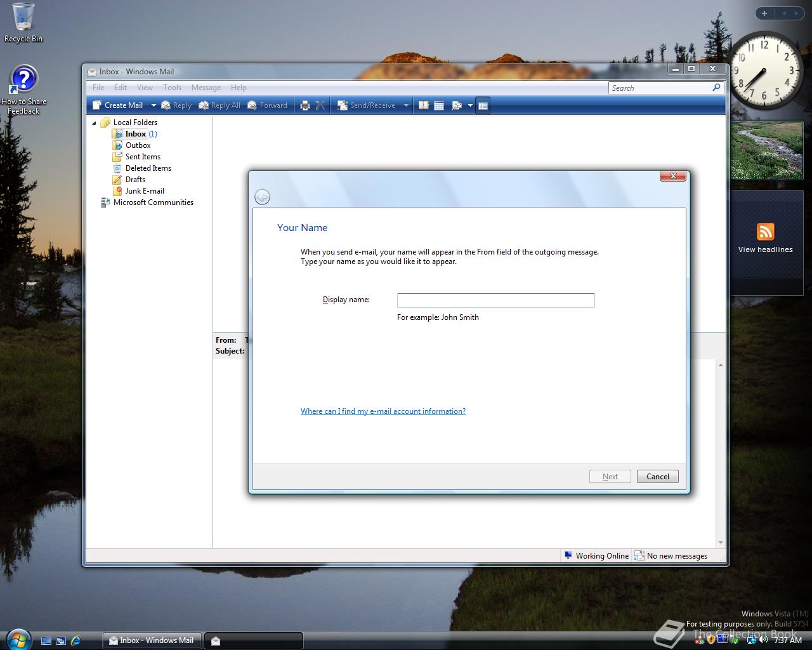Click Cancel in the account wizard
Viewport: 812px width, 650px height.
(x=658, y=477)
